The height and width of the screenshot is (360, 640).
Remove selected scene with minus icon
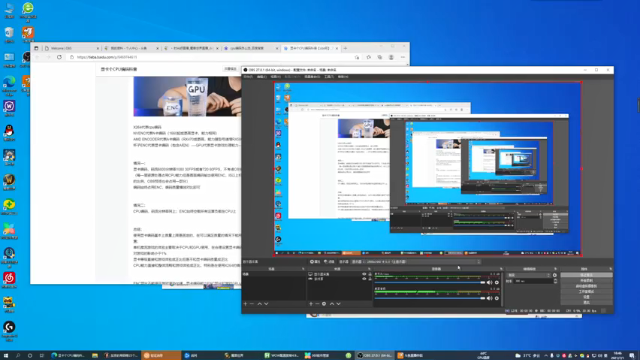(252, 304)
